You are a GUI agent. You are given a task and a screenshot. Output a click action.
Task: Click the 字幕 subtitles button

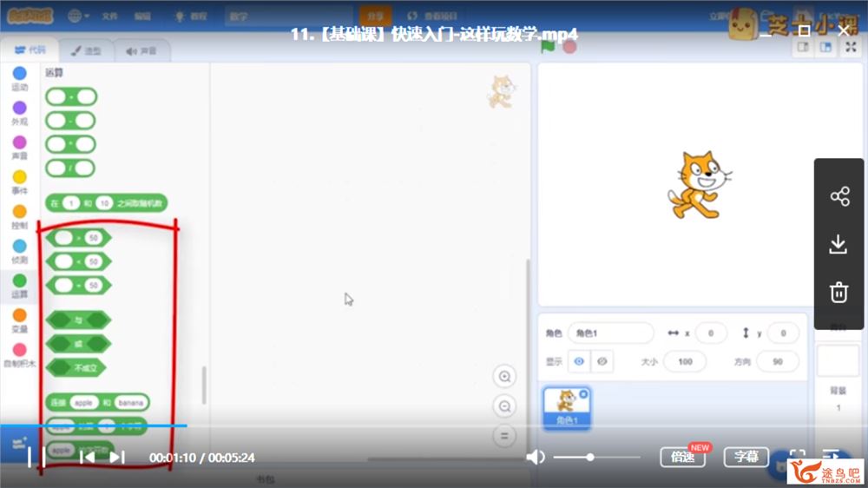(746, 457)
